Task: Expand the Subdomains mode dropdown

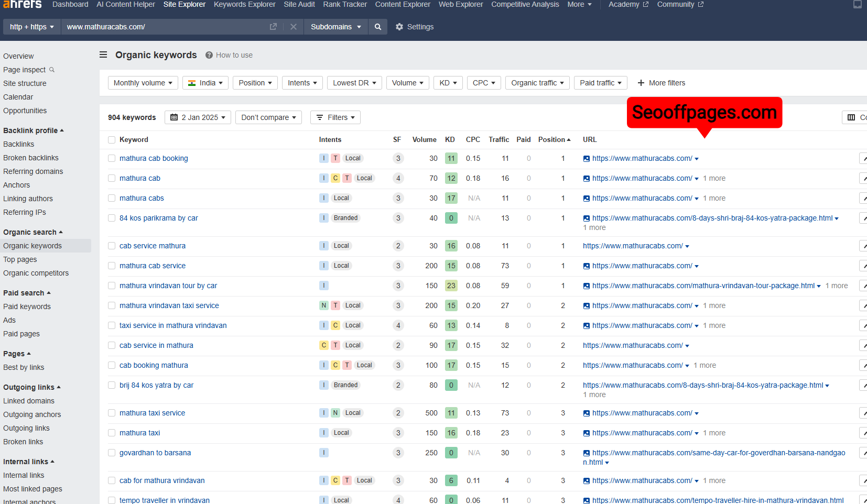Action: pyautogui.click(x=335, y=27)
